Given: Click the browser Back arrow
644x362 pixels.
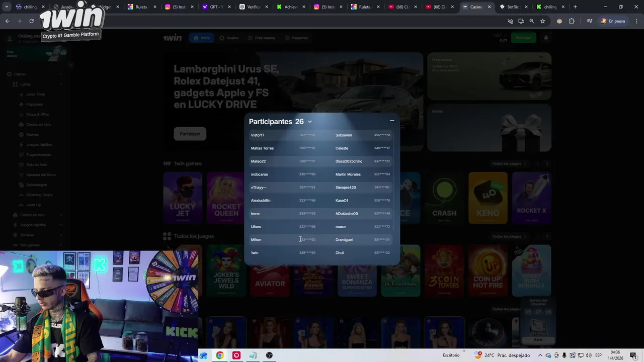Looking at the screenshot, I should pyautogui.click(x=7, y=21).
